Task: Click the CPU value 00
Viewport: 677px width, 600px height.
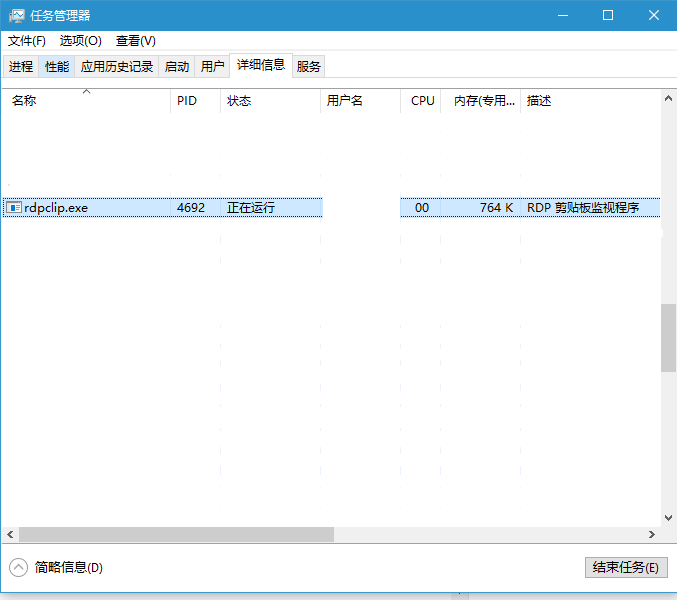Action: pyautogui.click(x=422, y=208)
